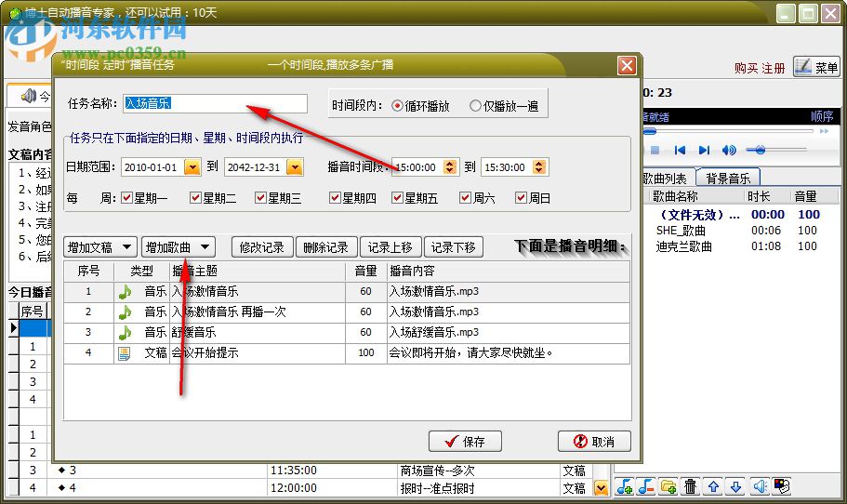The width and height of the screenshot is (847, 504).
Task: Toggle the 周日 checkbox
Action: [x=521, y=198]
